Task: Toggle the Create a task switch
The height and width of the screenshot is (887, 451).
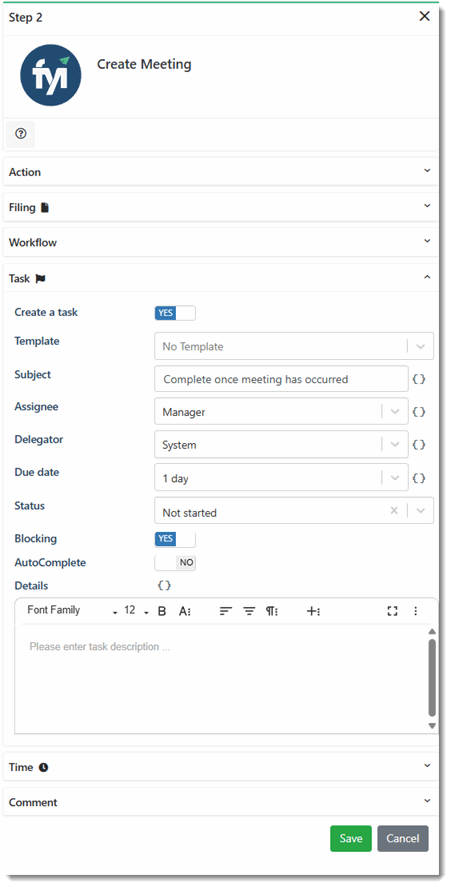Action: pyautogui.click(x=175, y=313)
